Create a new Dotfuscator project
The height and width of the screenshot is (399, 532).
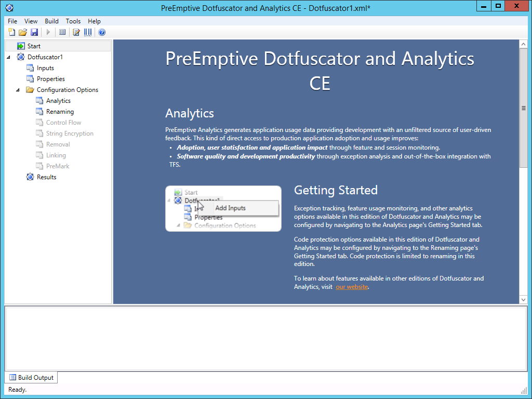[x=11, y=32]
